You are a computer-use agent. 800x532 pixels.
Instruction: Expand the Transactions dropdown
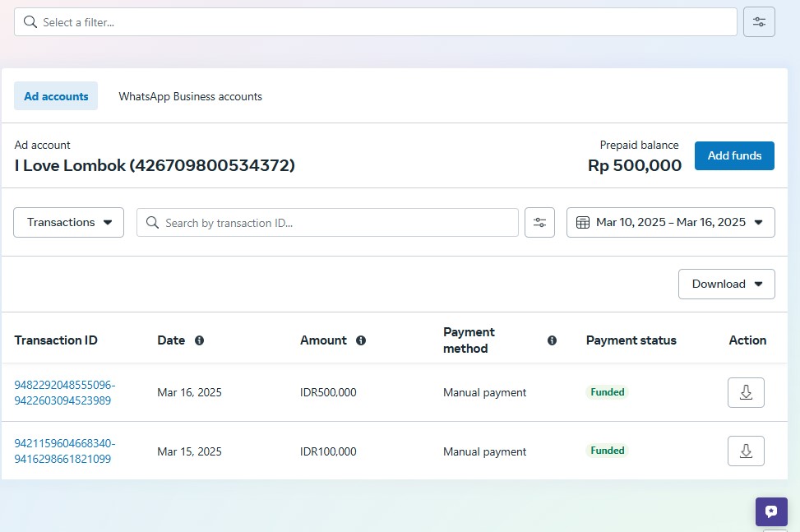pos(68,223)
